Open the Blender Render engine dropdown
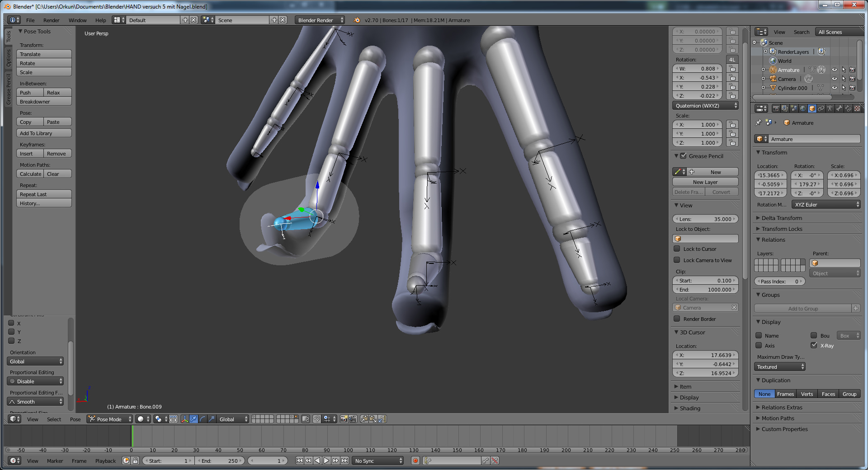 click(x=320, y=20)
